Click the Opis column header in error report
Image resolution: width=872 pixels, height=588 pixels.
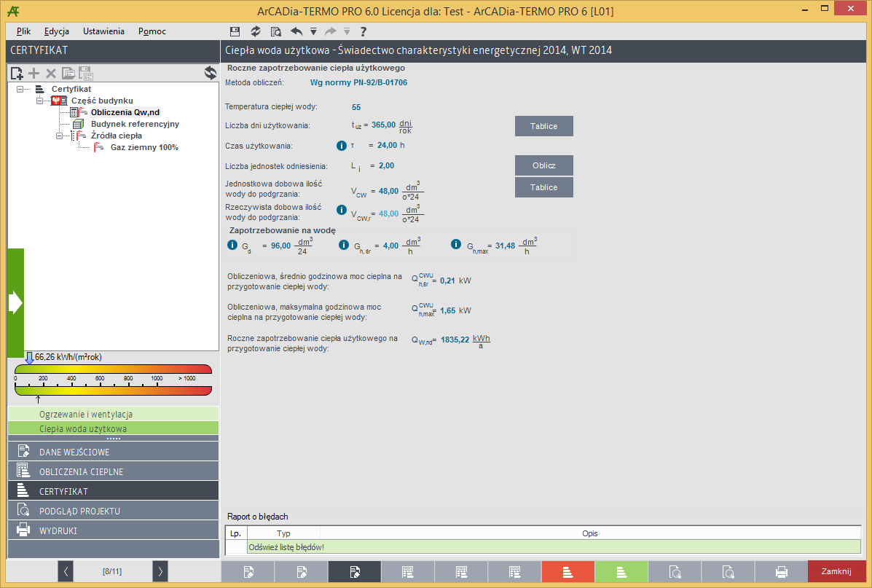click(x=590, y=533)
